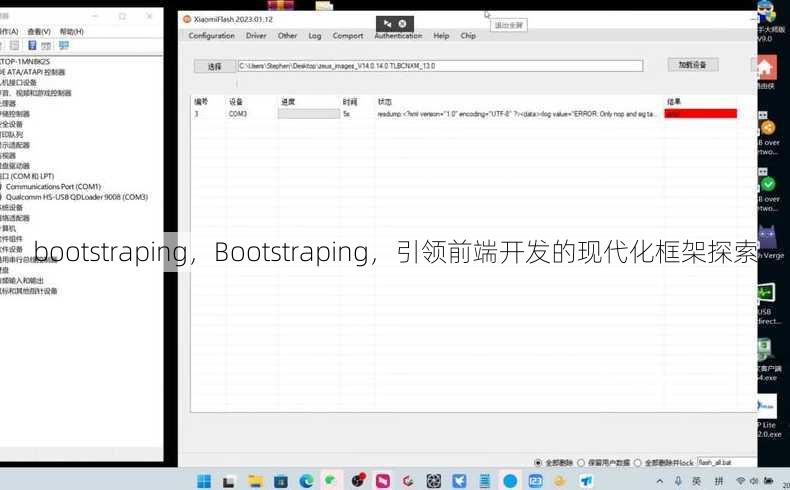Click the green chat app taskbar icon
The image size is (790, 490).
tap(332, 480)
